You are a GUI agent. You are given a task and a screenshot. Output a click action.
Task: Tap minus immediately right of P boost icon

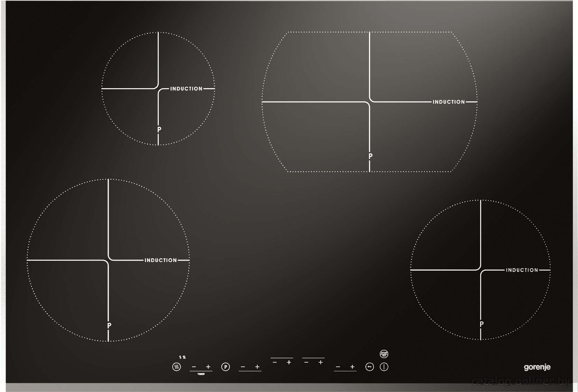coord(243,367)
